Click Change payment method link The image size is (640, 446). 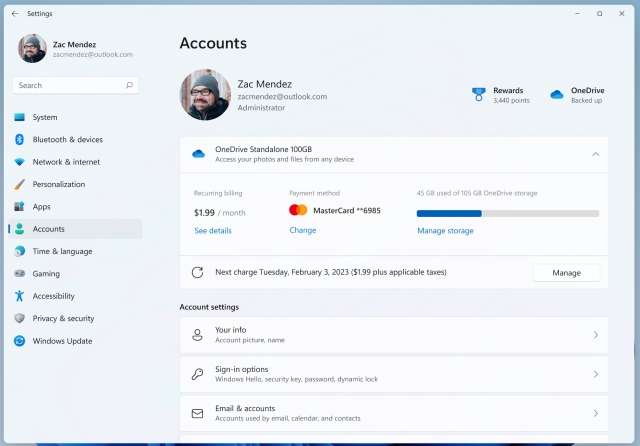pos(302,231)
